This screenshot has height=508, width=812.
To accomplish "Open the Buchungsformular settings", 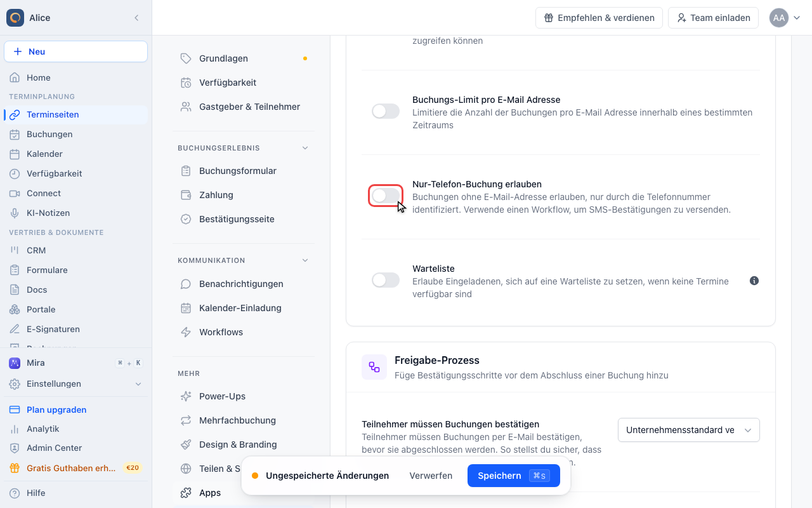I will point(244,171).
